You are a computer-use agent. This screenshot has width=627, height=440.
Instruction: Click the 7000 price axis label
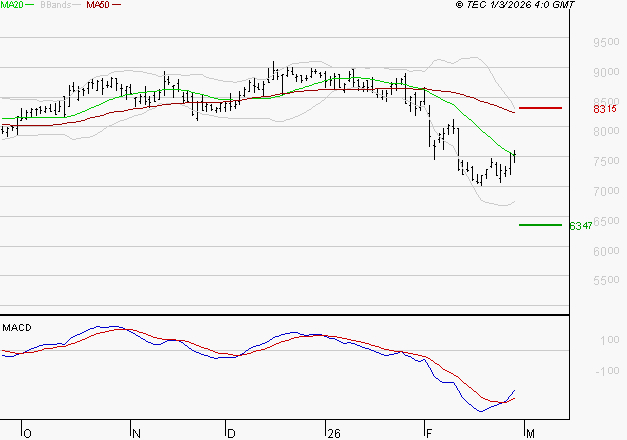(x=606, y=191)
